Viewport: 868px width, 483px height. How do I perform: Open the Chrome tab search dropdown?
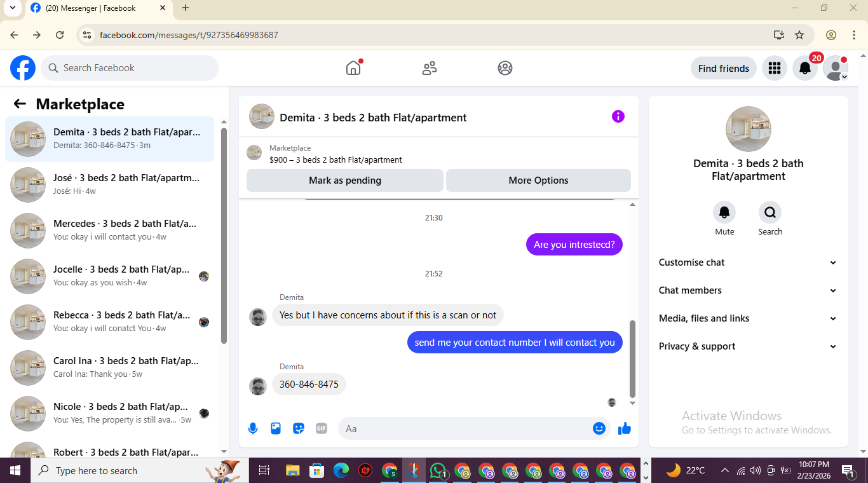(12, 8)
